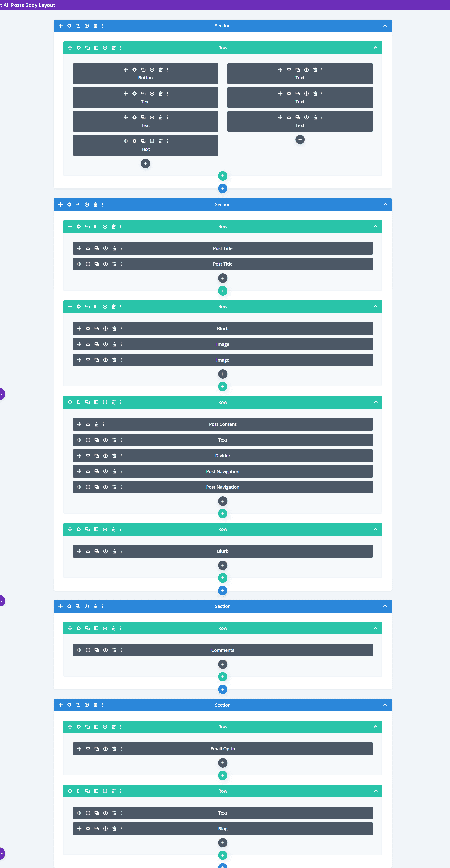Collapse the section containing Comments
Screen dimensions: 450x868
click(x=385, y=606)
